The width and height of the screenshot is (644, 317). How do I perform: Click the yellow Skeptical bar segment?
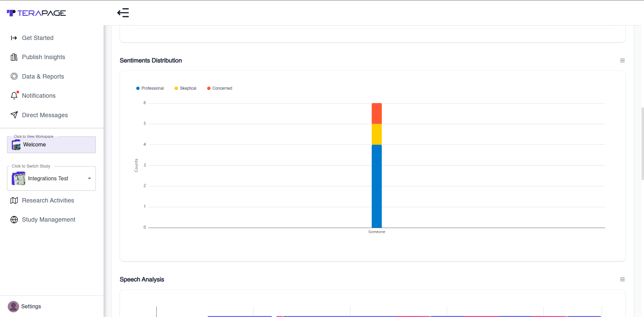377,134
